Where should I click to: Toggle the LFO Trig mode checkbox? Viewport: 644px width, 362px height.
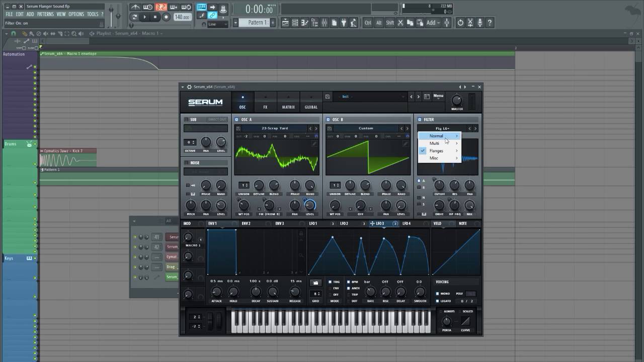(x=330, y=282)
